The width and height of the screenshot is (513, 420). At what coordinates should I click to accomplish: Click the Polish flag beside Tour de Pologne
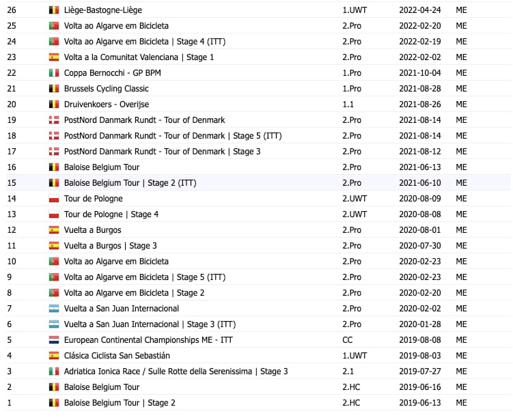tap(54, 199)
